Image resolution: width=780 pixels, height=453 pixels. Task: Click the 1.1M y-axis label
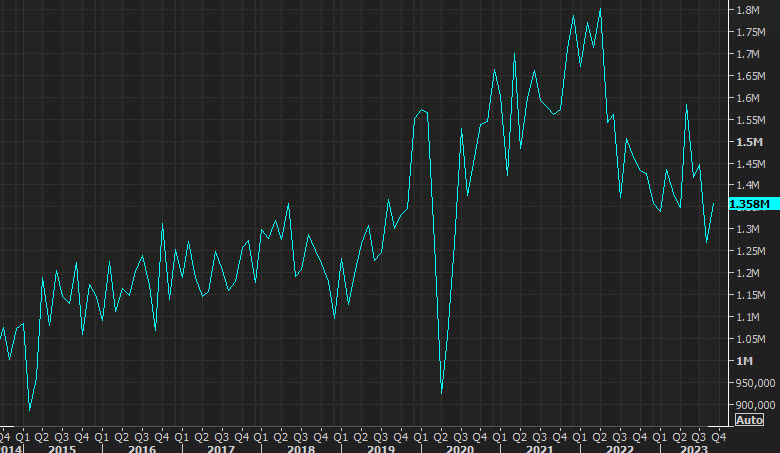point(748,317)
